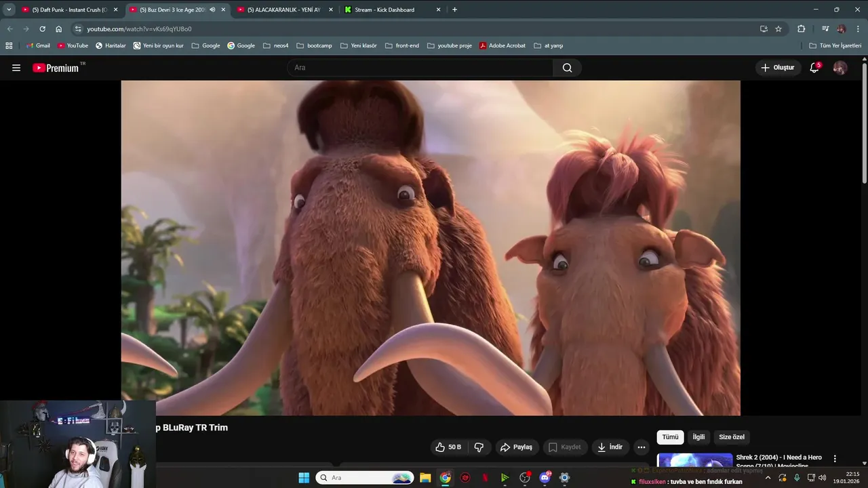This screenshot has height=488, width=868.
Task: Click the İndir download button
Action: coord(610,447)
